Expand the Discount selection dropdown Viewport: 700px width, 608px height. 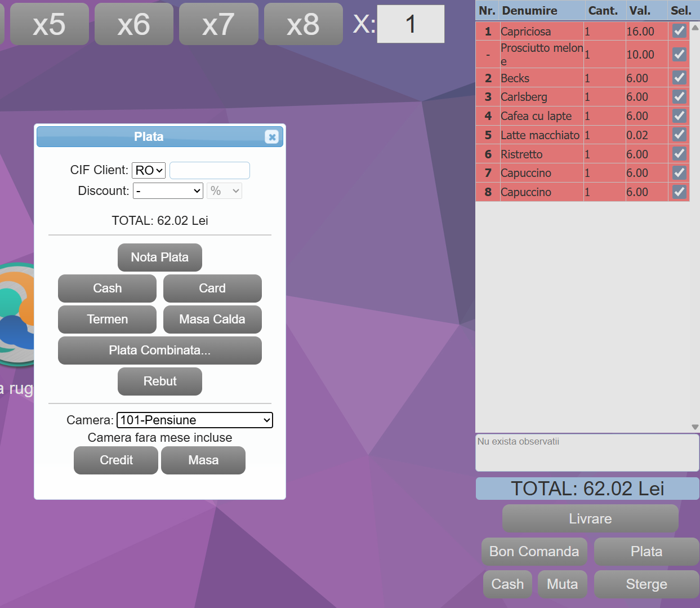coord(168,190)
